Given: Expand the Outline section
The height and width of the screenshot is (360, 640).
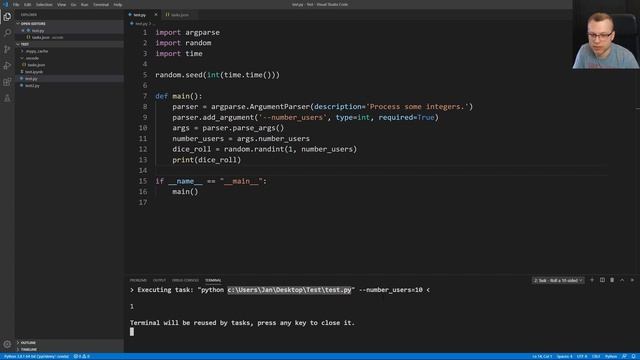Looking at the screenshot, I should pyautogui.click(x=69, y=342).
